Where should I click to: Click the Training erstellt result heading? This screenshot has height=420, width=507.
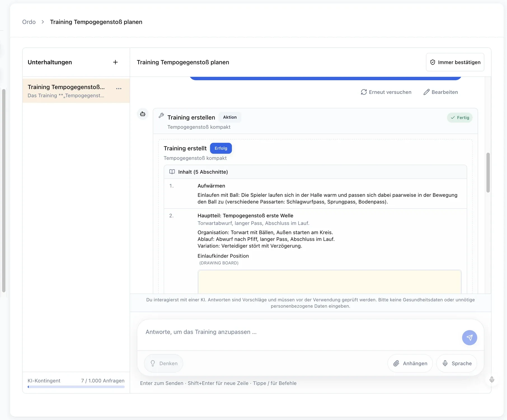coord(185,148)
